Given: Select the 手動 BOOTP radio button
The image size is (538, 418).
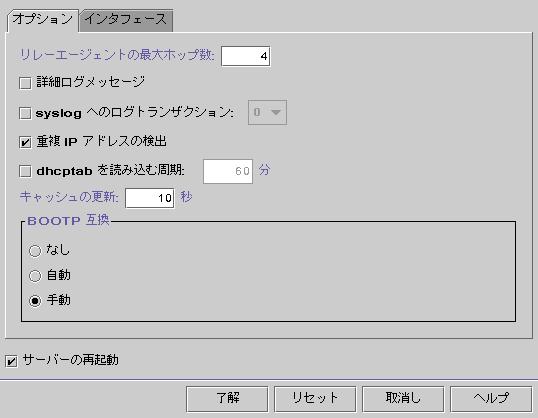Looking at the screenshot, I should [x=35, y=301].
